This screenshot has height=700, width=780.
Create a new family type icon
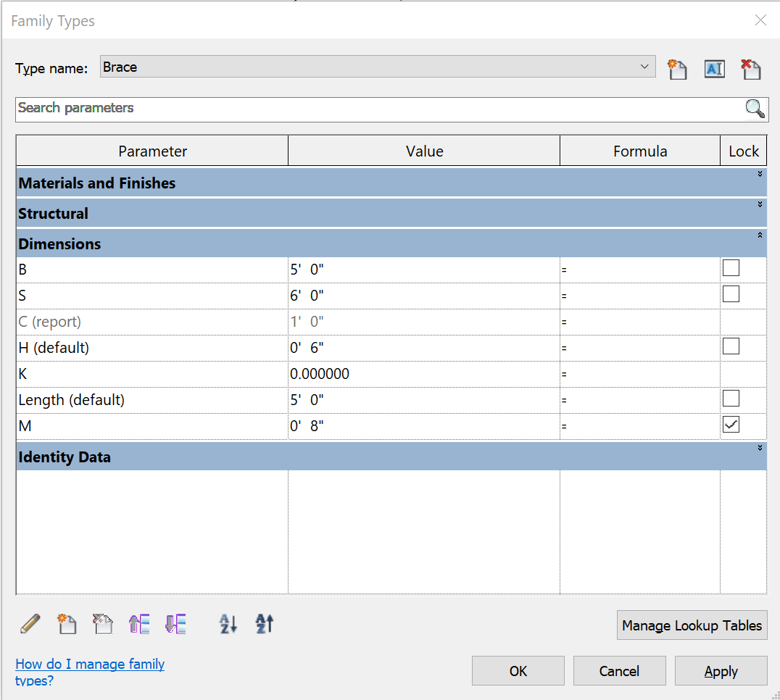point(677,69)
